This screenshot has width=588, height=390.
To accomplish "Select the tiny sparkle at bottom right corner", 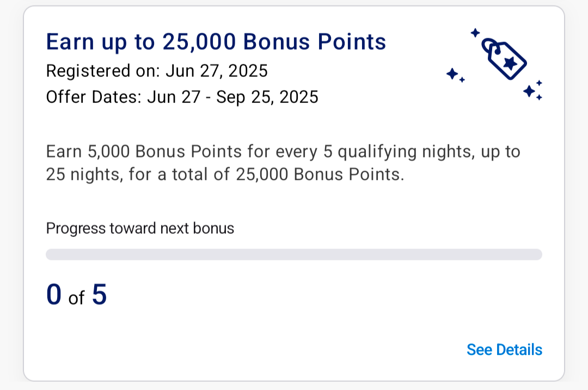I will 538,96.
